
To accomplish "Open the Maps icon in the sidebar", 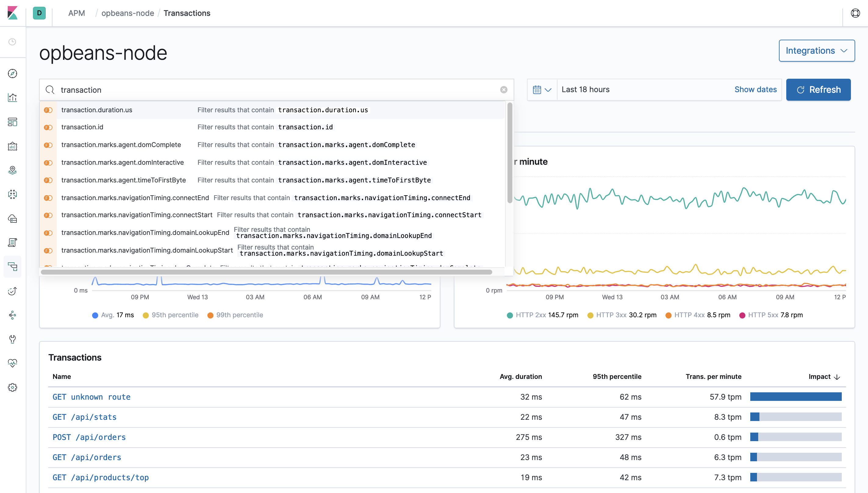I will click(13, 170).
